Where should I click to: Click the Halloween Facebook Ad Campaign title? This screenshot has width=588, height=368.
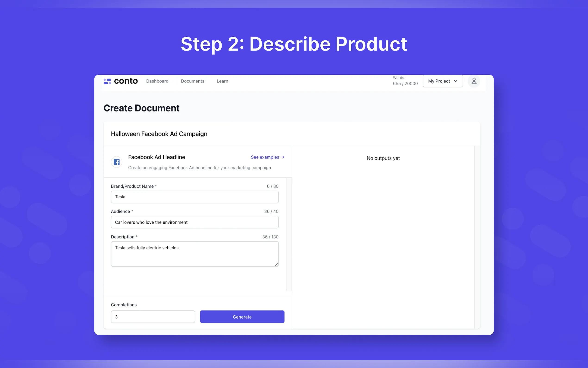pos(159,134)
